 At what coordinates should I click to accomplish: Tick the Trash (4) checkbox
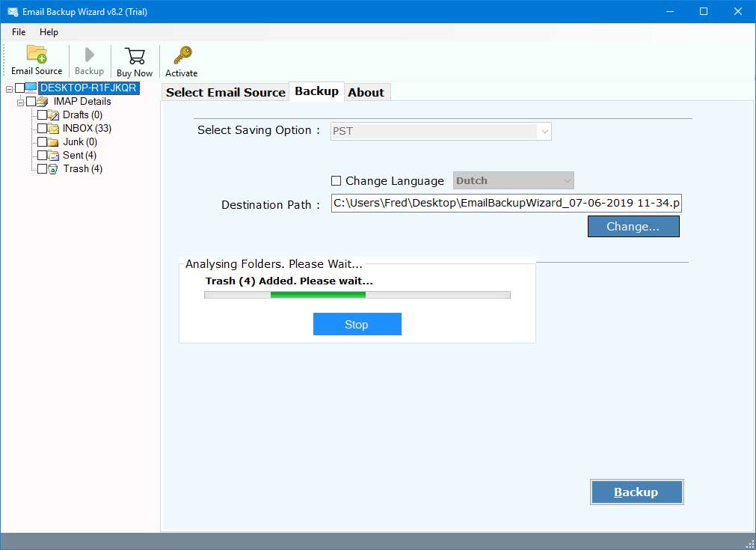(42, 169)
